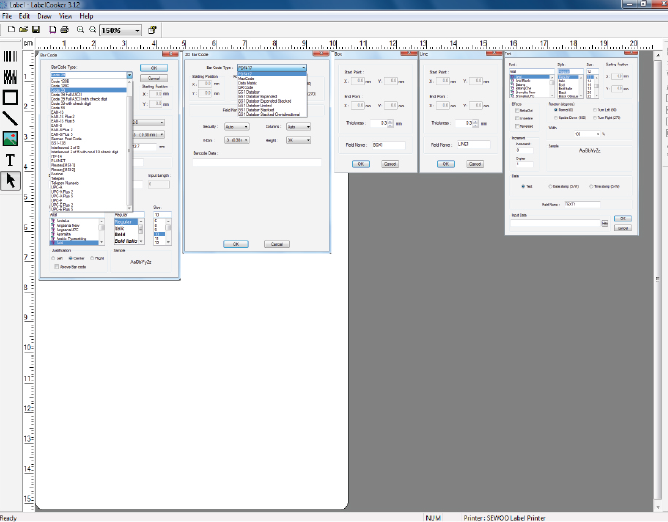This screenshot has width=668, height=522.
Task: Click OK in the Line dialog
Action: click(x=446, y=164)
